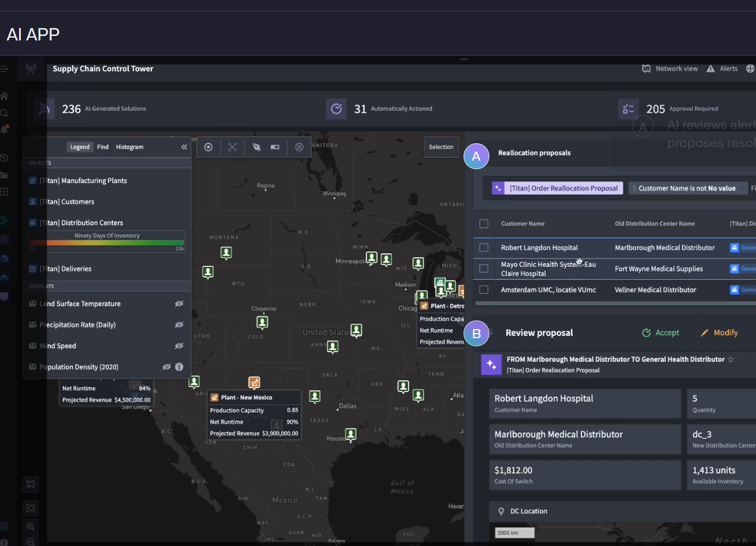Viewport: 756px width, 546px height.
Task: Show the Land Surface Temperature overlay
Action: point(179,304)
